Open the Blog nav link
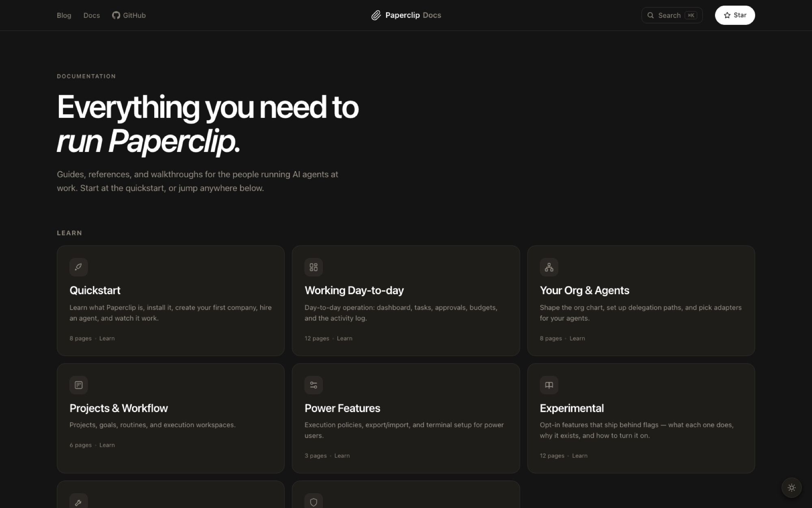The width and height of the screenshot is (812, 508). (64, 15)
